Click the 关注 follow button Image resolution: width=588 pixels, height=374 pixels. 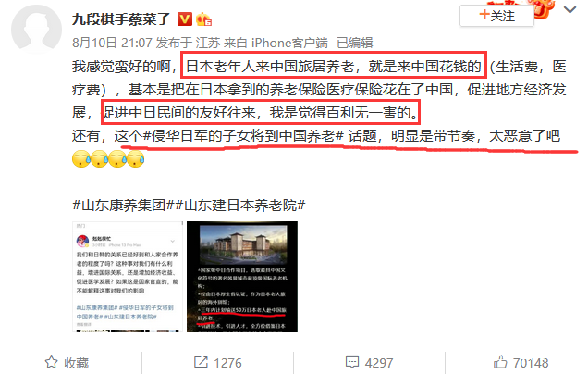point(496,16)
